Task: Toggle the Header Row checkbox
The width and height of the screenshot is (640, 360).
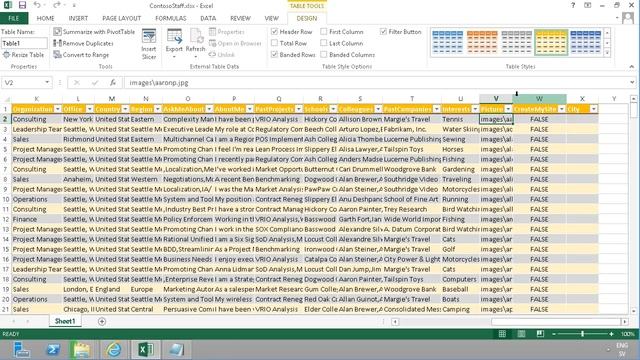Action: click(275, 31)
